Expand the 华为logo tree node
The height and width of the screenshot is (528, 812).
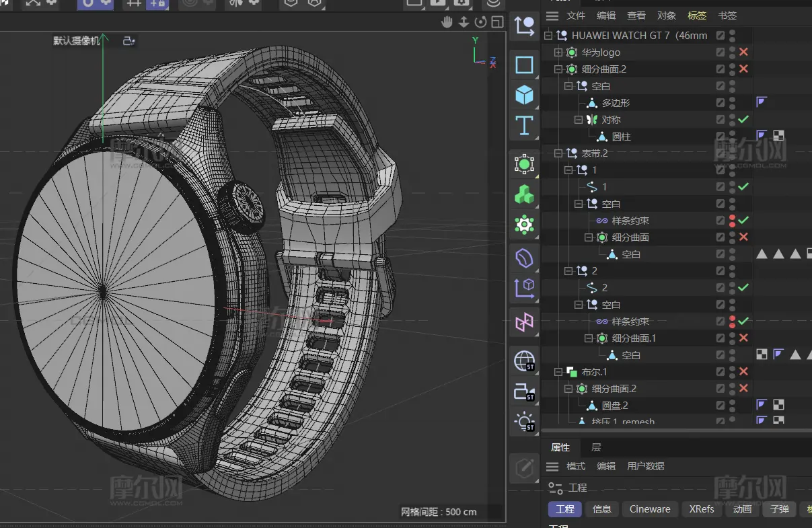coord(558,52)
